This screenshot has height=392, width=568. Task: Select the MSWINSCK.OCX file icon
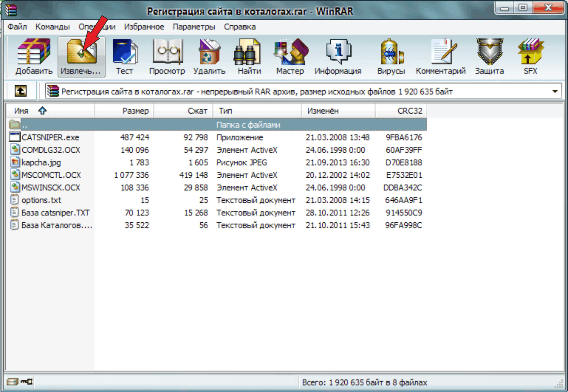pyautogui.click(x=15, y=187)
